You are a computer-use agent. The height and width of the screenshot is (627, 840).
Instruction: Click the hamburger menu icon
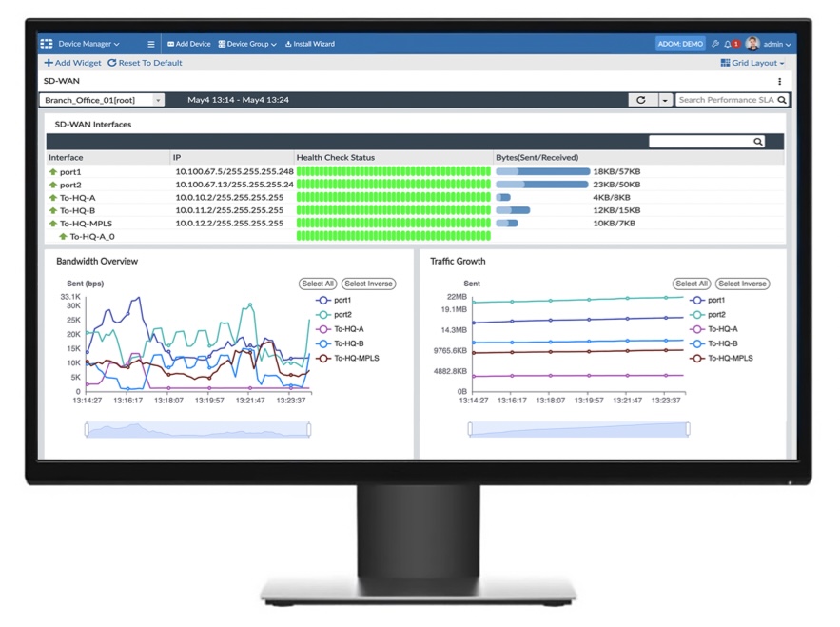coord(150,43)
